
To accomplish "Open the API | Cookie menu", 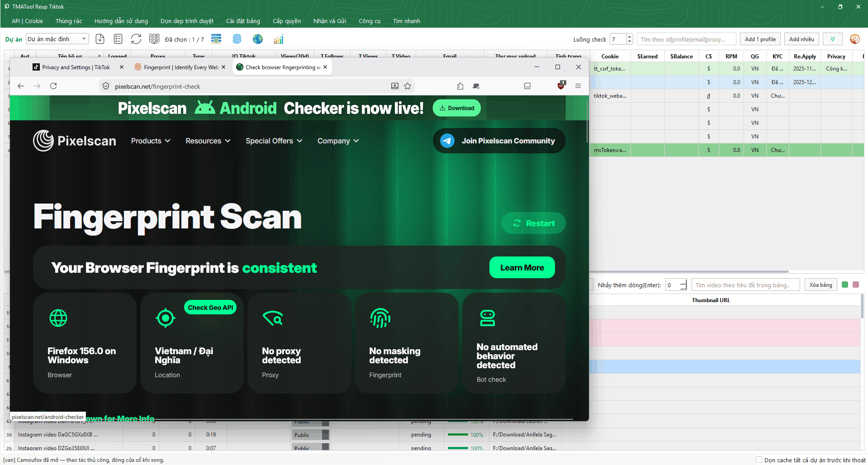I will [x=27, y=21].
